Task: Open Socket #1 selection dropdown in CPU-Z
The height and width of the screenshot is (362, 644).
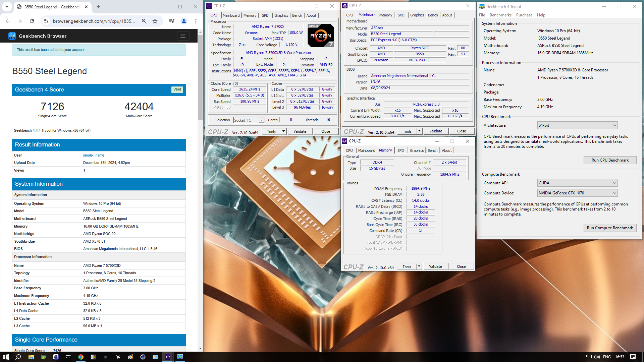Action: coord(249,120)
